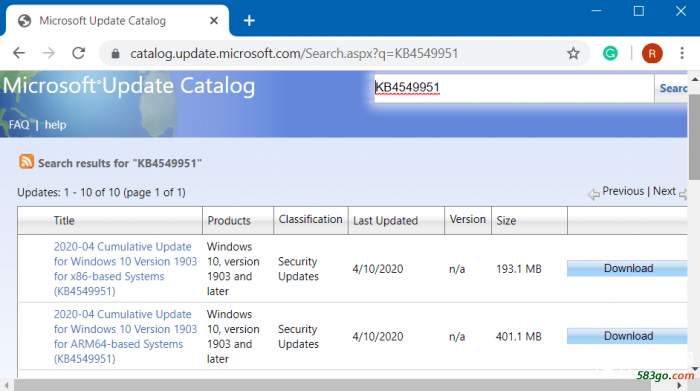Sort results by the Title column header
700x391 pixels.
(64, 220)
